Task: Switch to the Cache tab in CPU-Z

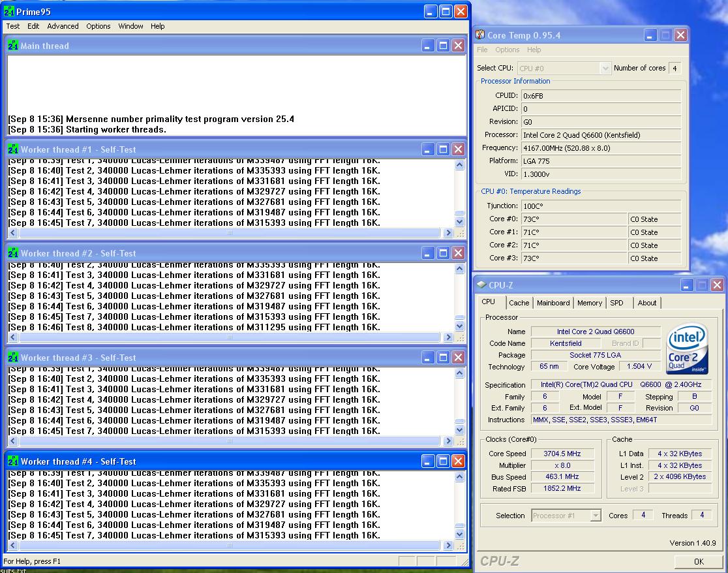Action: (519, 303)
